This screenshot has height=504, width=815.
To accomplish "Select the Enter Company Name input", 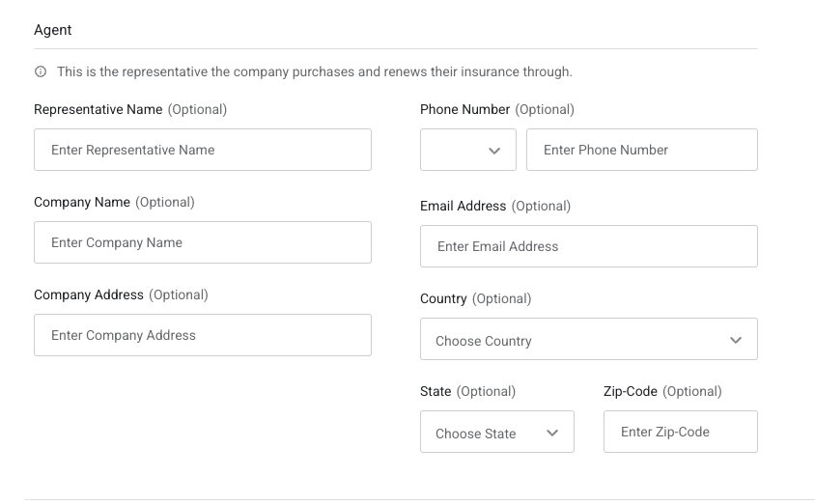I will tap(202, 243).
